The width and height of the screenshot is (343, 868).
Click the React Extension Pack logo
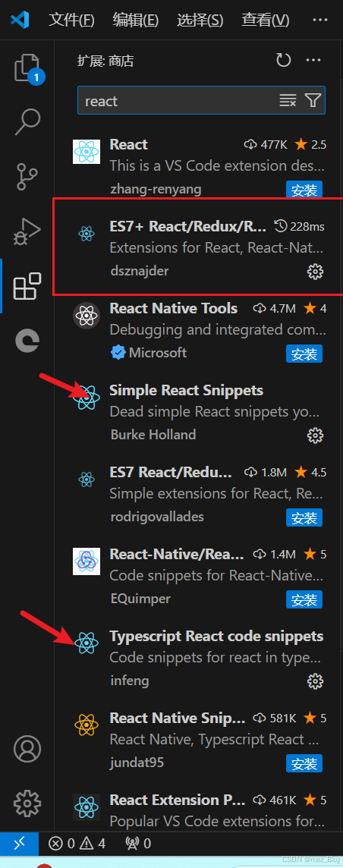(x=87, y=807)
